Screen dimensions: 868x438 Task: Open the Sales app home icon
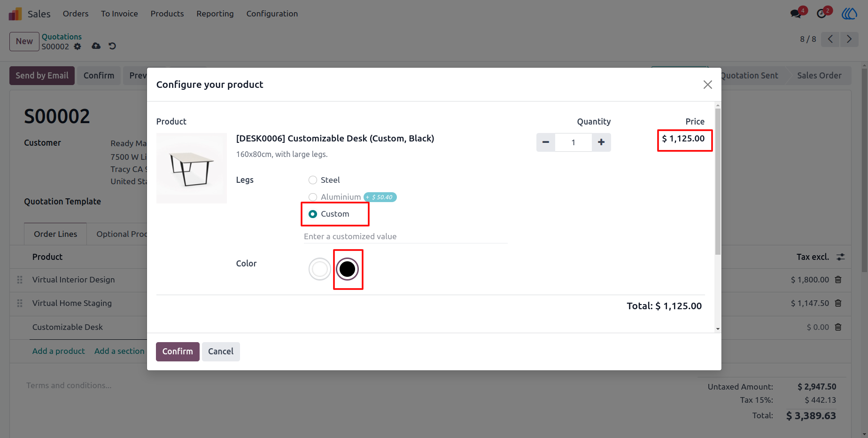click(15, 14)
